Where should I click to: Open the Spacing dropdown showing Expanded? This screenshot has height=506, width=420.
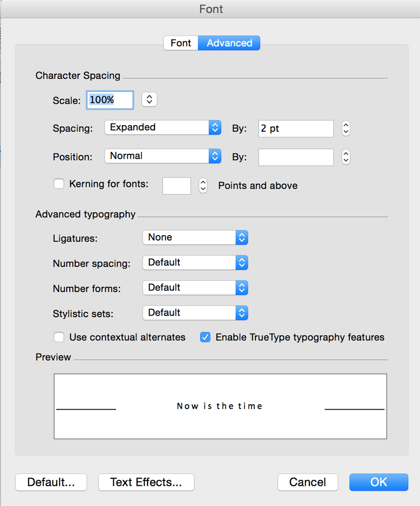163,127
